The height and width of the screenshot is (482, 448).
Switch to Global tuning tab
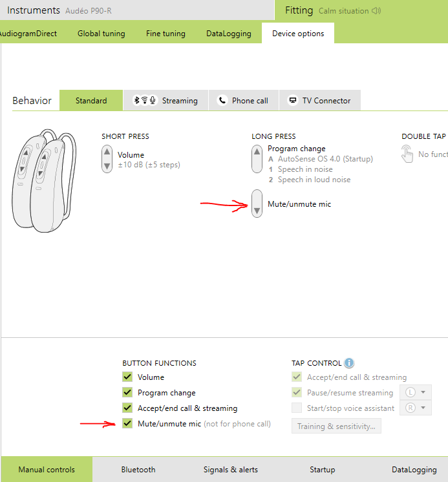101,34
